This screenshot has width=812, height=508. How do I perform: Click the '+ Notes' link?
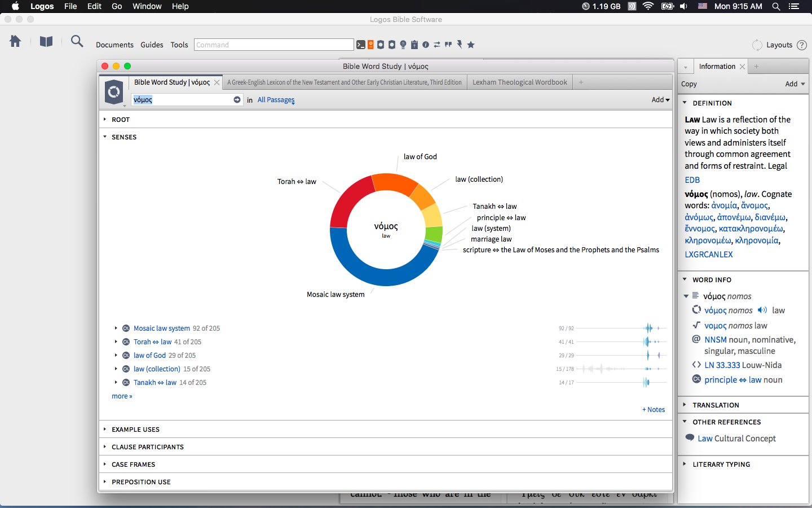point(654,410)
